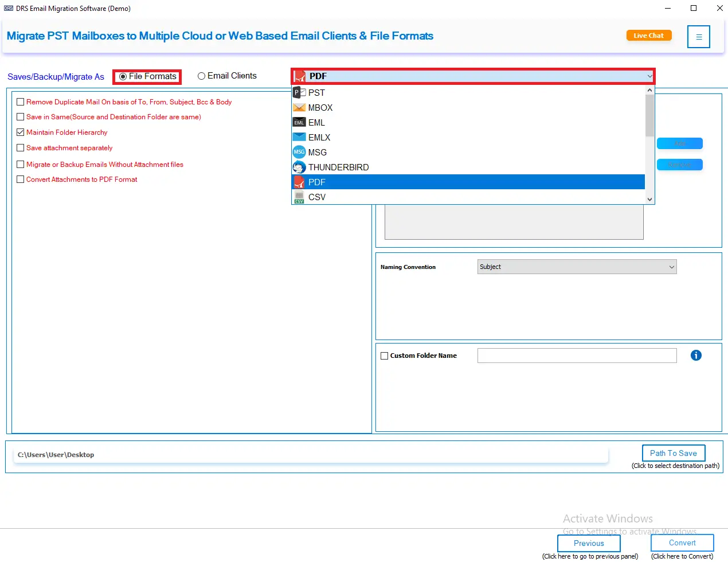Select the Email Clients radio button
The image size is (728, 562).
tap(201, 76)
